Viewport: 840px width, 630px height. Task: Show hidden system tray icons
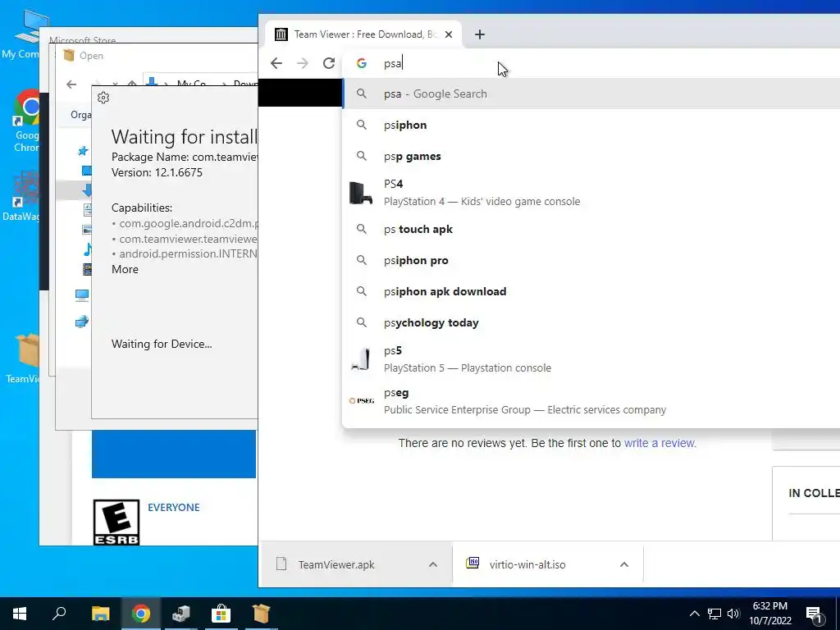tap(694, 614)
